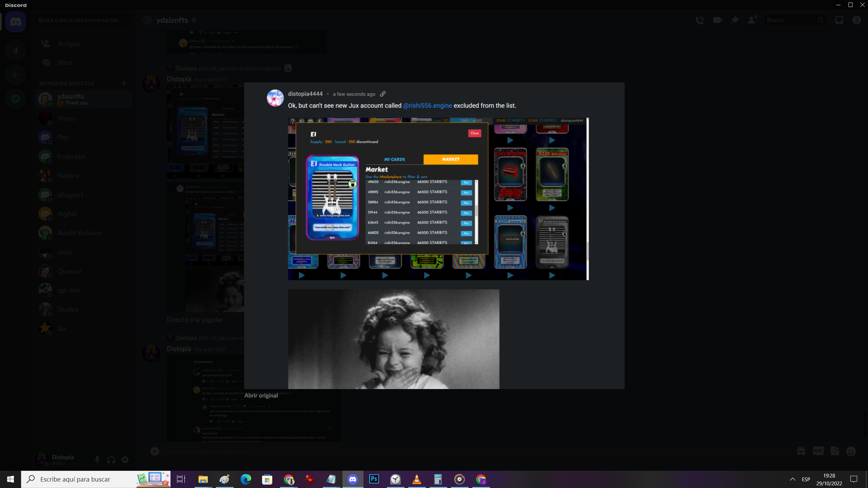Open the sinox conversation
The width and height of the screenshot is (868, 488).
click(83, 252)
